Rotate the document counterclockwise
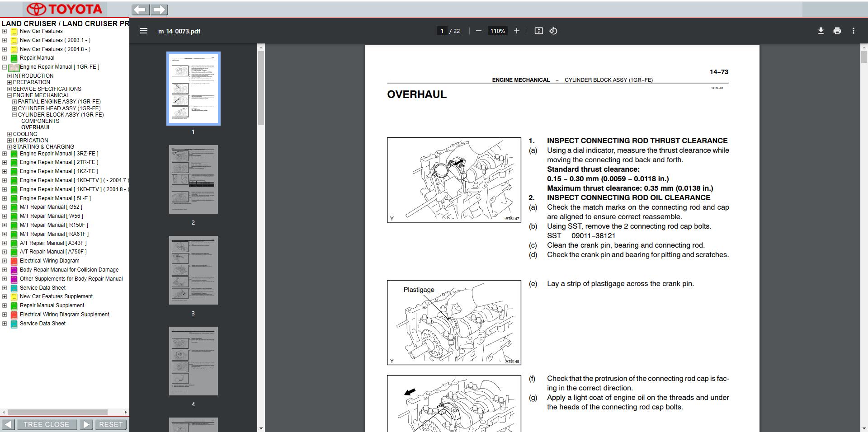This screenshot has width=868, height=432. coord(553,31)
